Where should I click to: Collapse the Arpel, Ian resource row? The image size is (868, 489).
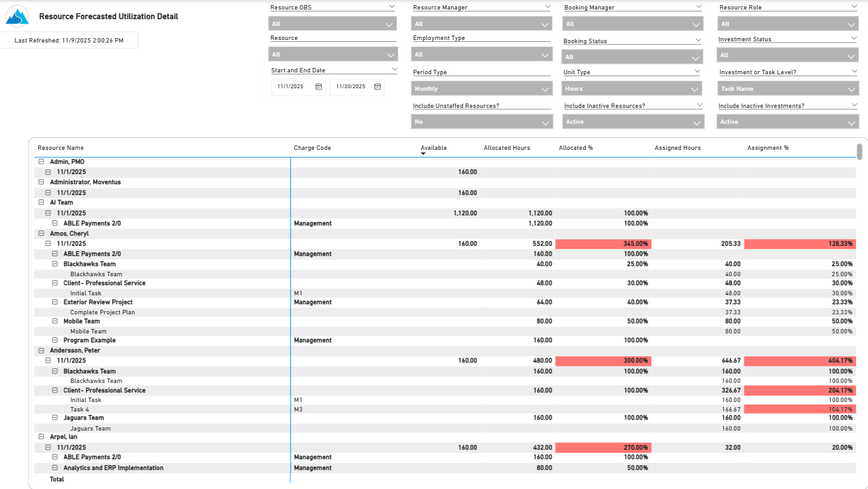point(41,437)
